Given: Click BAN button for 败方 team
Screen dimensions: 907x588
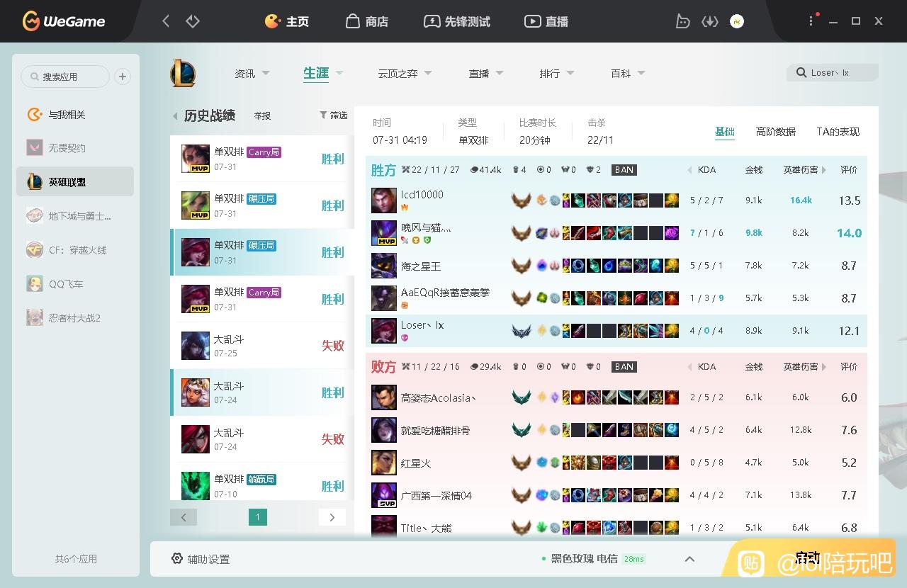Looking at the screenshot, I should click(624, 367).
